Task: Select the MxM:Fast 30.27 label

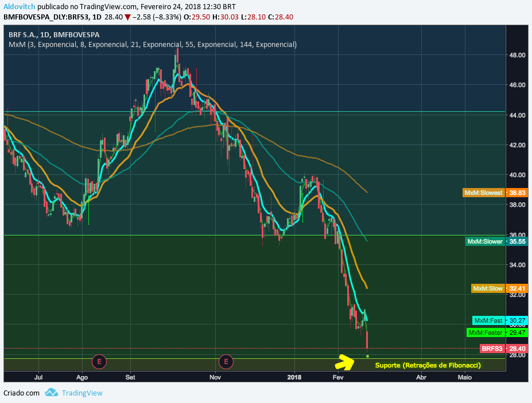Action: click(x=500, y=320)
